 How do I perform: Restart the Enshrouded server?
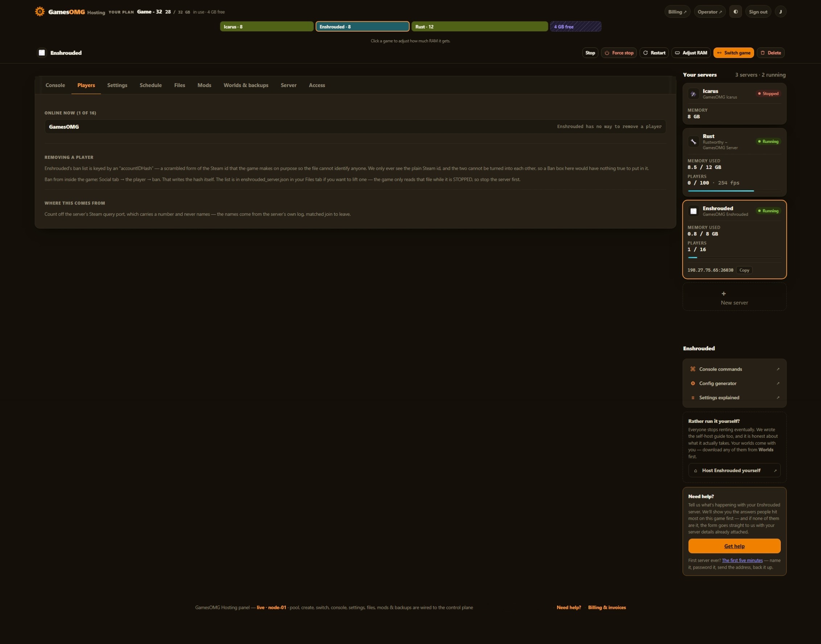(654, 53)
